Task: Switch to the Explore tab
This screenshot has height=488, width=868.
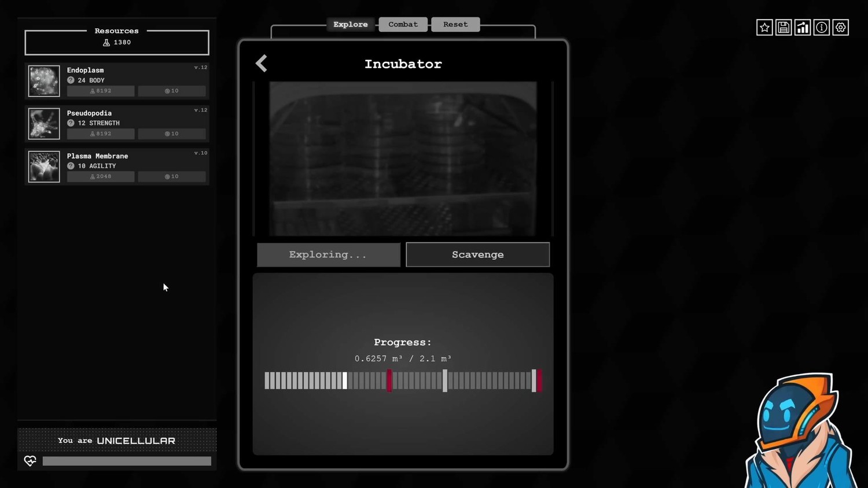Action: click(350, 24)
